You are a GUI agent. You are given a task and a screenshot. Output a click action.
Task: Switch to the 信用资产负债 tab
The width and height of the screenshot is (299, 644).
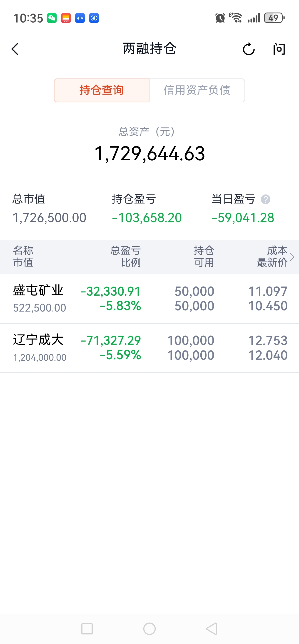pos(197,90)
